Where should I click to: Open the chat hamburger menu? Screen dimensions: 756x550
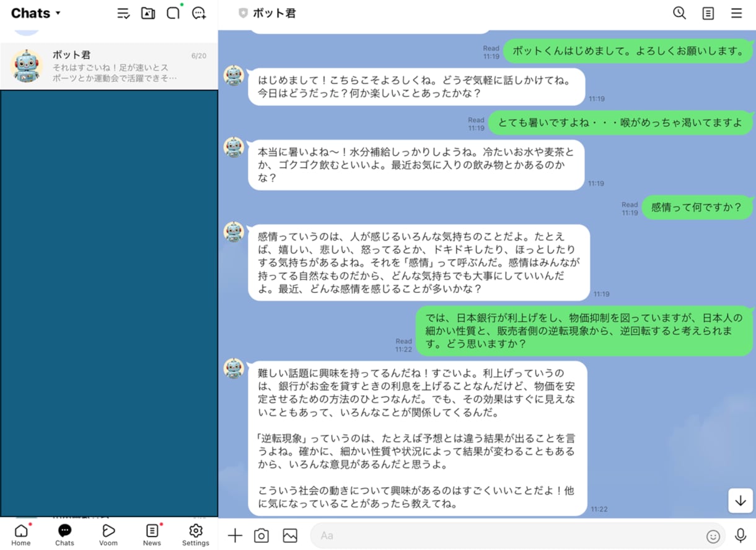(736, 13)
